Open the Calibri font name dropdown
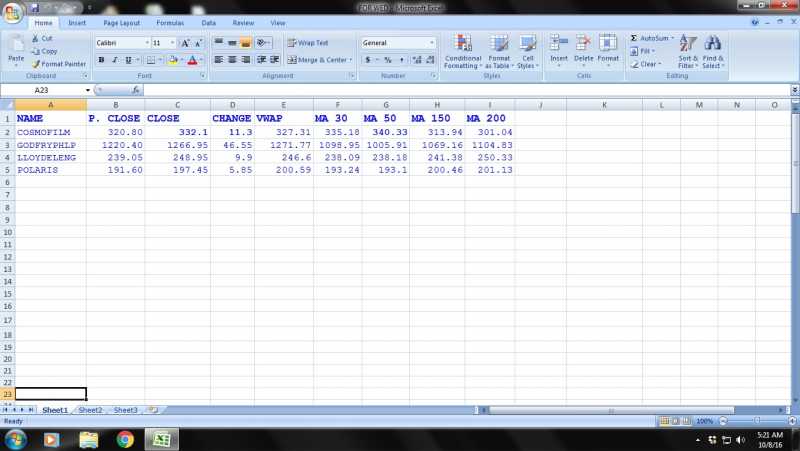The width and height of the screenshot is (800, 451). 147,43
